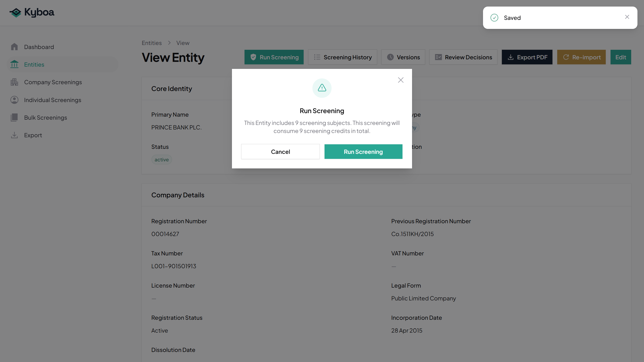644x362 pixels.
Task: Click the shield icon on Run Screening toolbar button
Action: tap(253, 57)
